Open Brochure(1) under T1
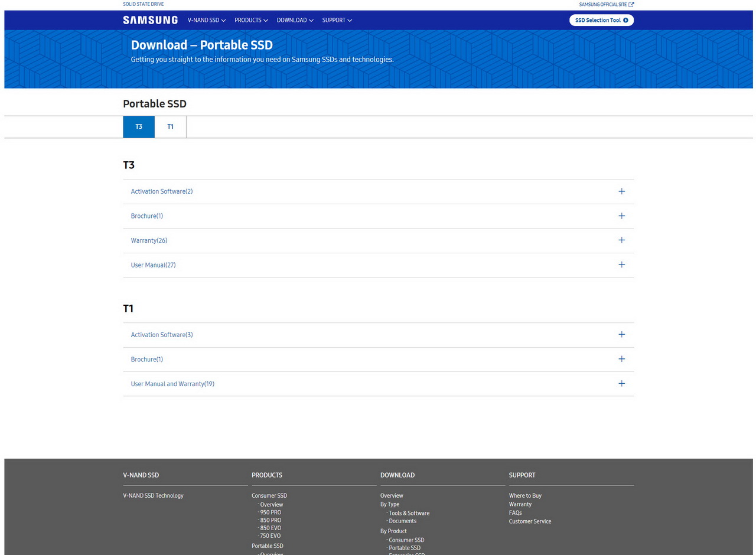This screenshot has width=756, height=555. coord(147,359)
